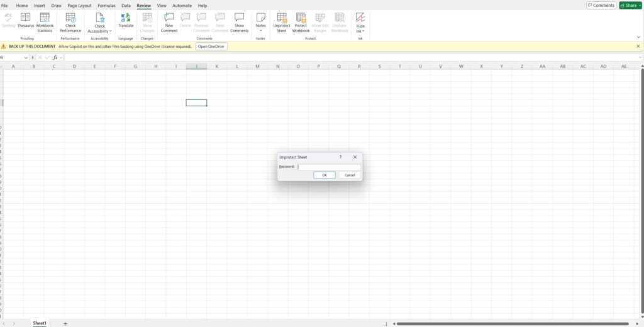Click the Next Comment icon

coord(220,17)
